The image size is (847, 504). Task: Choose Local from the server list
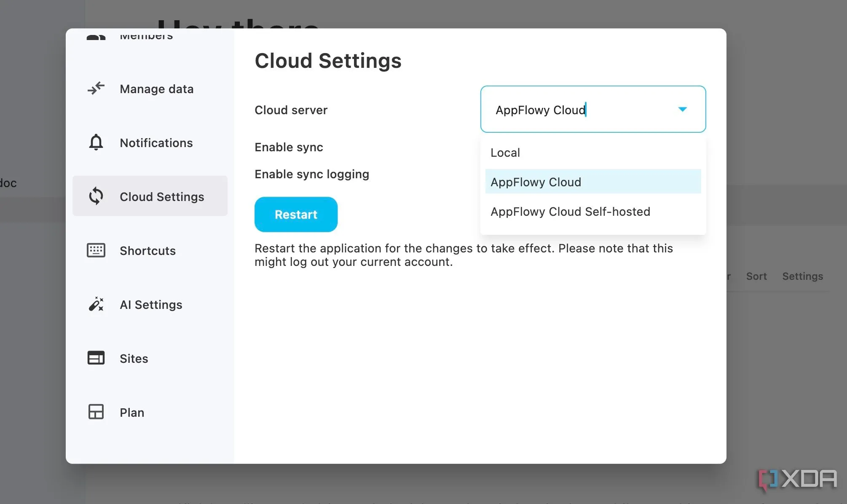pyautogui.click(x=593, y=153)
